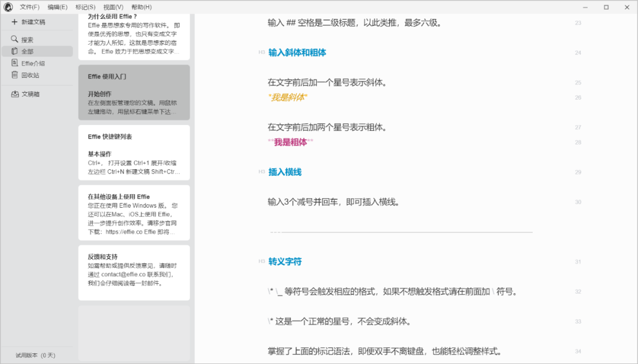Viewport: 638px width, 364px height.
Task: Click the 转义字符 heading text
Action: tap(285, 261)
